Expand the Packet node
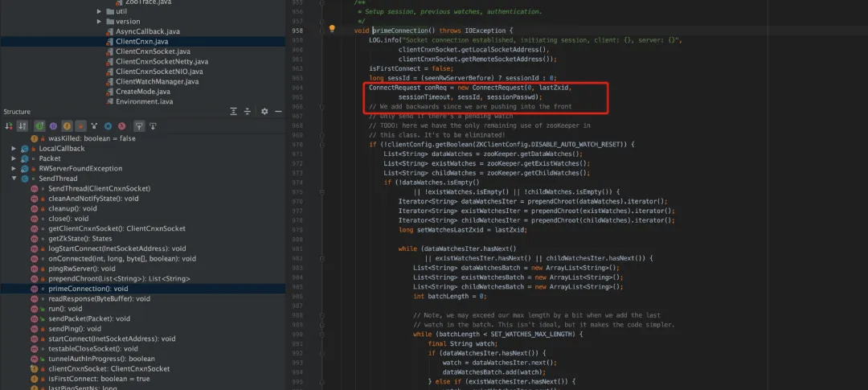The image size is (868, 390). [14, 158]
